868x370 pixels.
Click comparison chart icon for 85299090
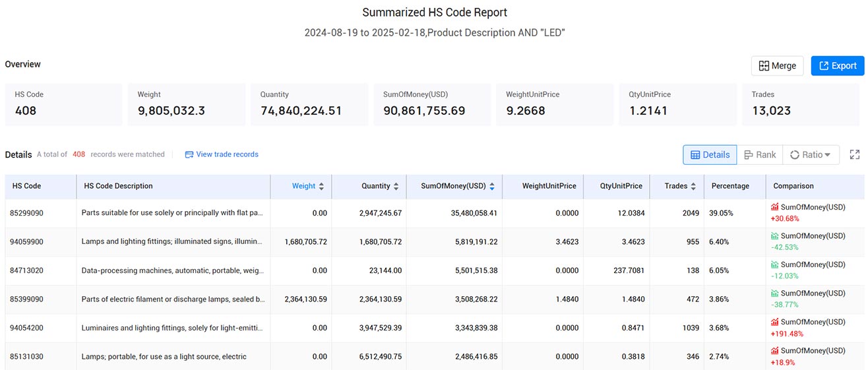pyautogui.click(x=775, y=207)
